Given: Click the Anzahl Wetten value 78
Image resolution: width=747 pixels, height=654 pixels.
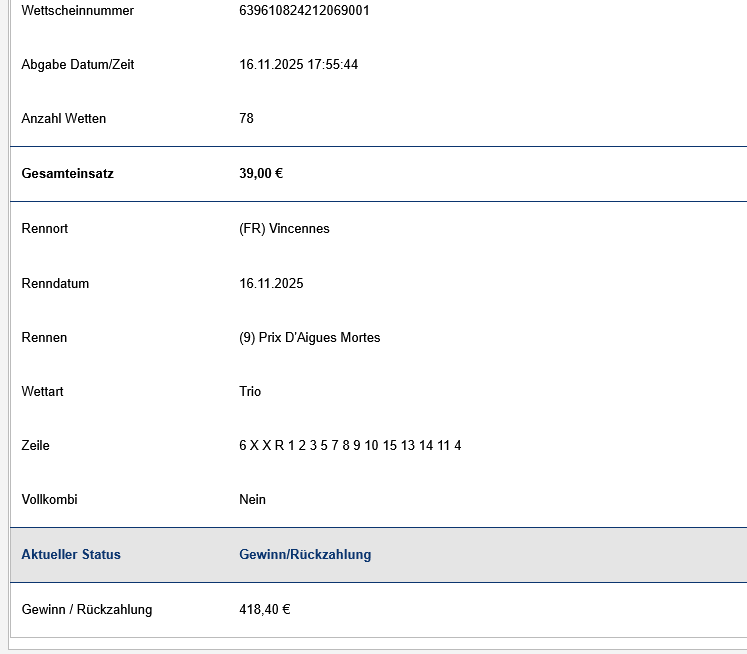Looking at the screenshot, I should tap(246, 119).
